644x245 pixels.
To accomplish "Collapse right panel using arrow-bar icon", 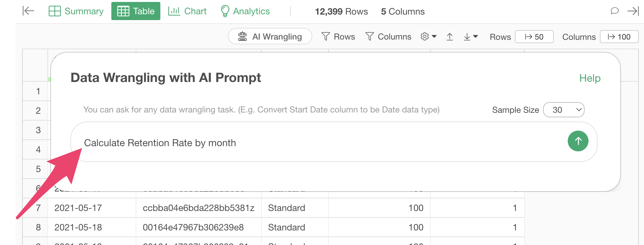I will (633, 11).
